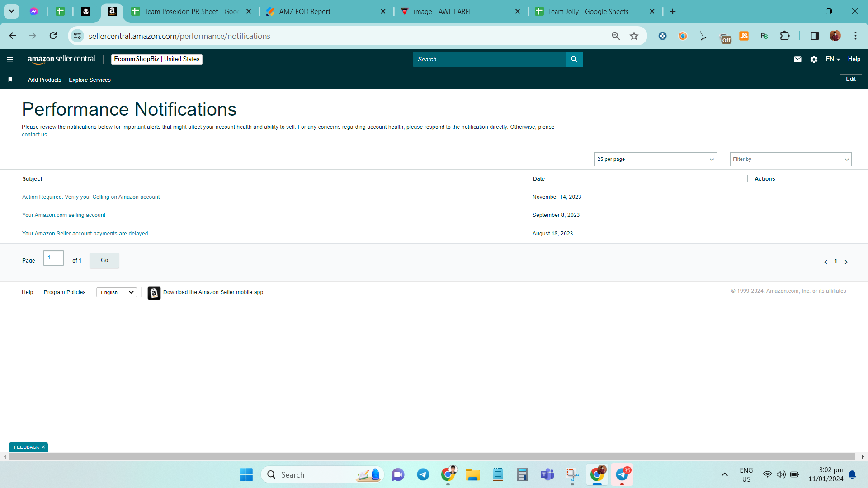
Task: Switch to the image - AWL LABEL tab
Action: click(460, 12)
